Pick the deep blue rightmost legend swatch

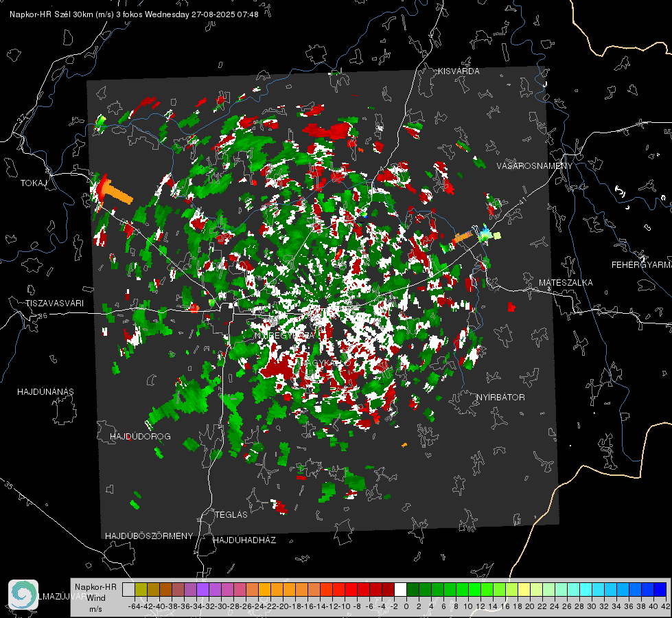tap(660, 590)
